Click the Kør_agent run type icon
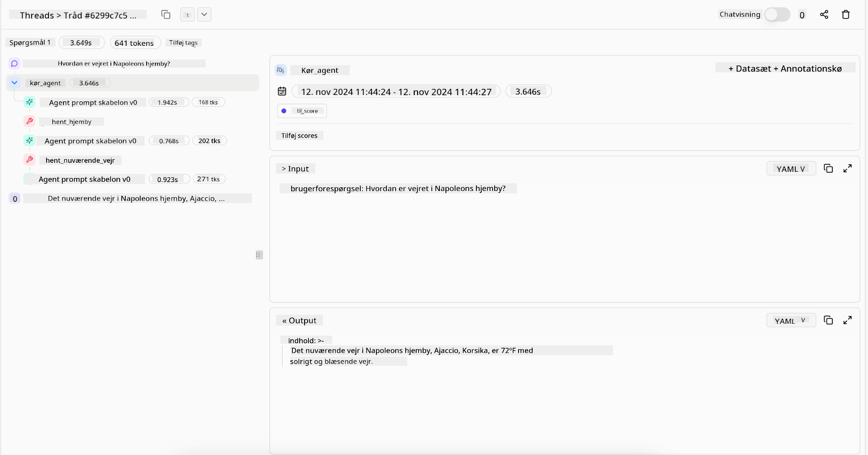The height and width of the screenshot is (455, 868). click(x=281, y=70)
